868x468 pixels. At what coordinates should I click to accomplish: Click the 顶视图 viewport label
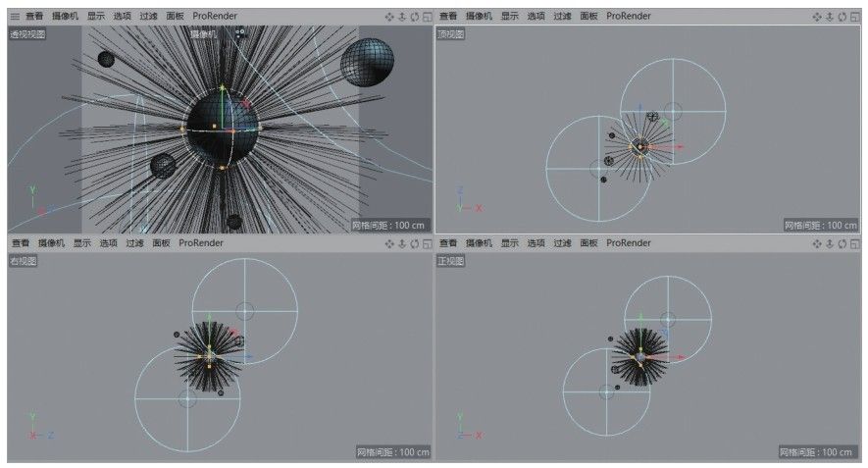point(451,34)
